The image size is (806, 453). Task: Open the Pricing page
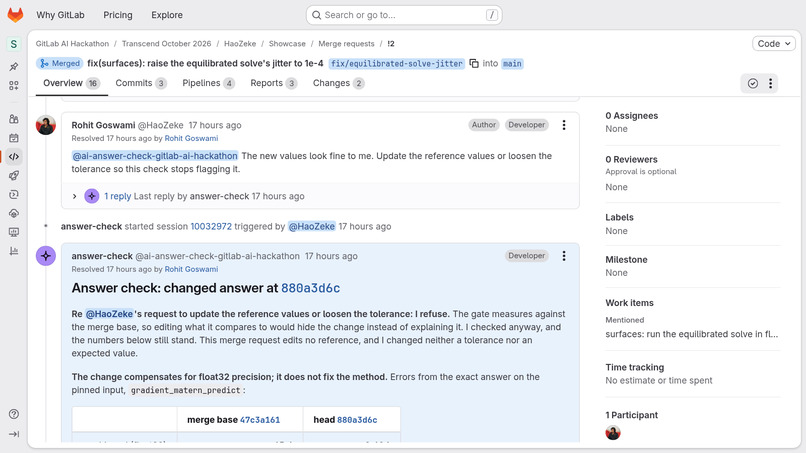click(118, 15)
